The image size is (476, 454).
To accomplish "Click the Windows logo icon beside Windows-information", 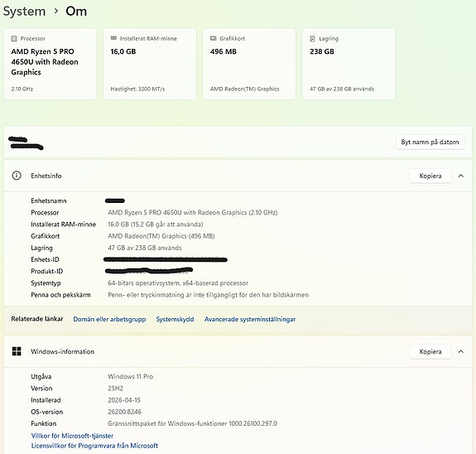I will [17, 351].
